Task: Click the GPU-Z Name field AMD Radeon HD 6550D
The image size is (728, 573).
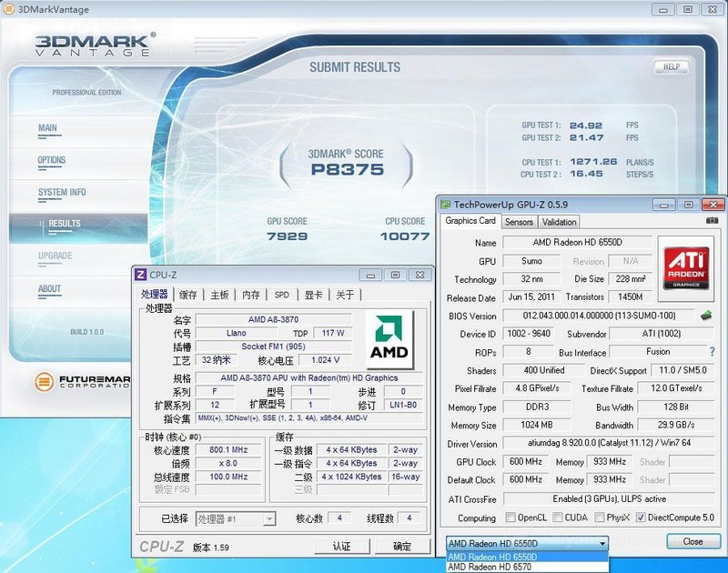Action: (x=578, y=242)
